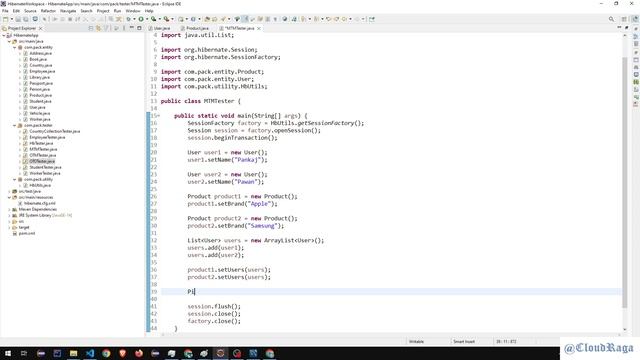
Task: Expand JRE System Library node
Action: click(9, 215)
